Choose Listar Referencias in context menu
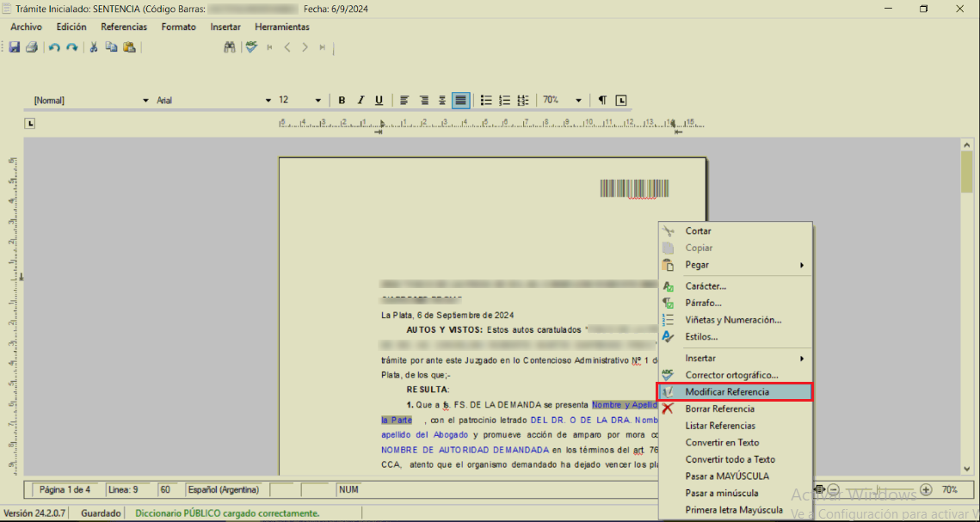The image size is (980, 522). coord(735,426)
